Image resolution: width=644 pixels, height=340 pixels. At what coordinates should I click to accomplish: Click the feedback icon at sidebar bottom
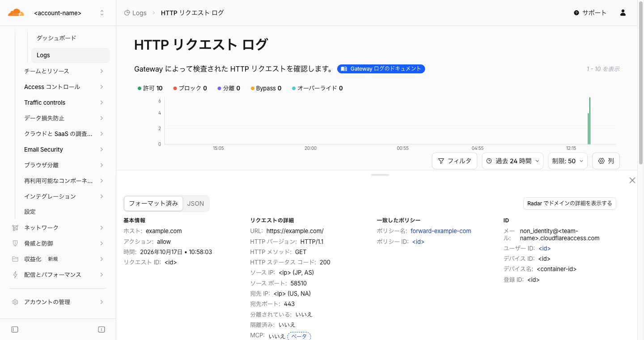click(x=102, y=330)
